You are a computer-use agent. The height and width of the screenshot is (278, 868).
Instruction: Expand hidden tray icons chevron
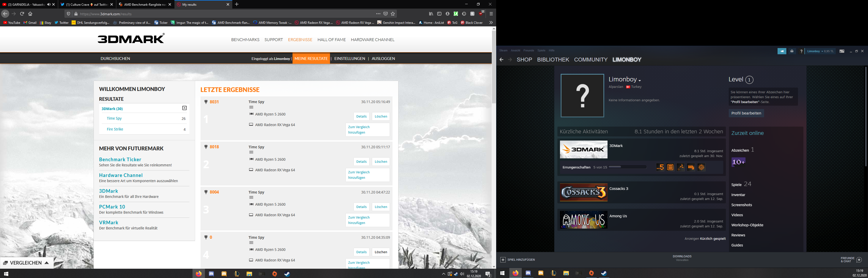[443, 274]
